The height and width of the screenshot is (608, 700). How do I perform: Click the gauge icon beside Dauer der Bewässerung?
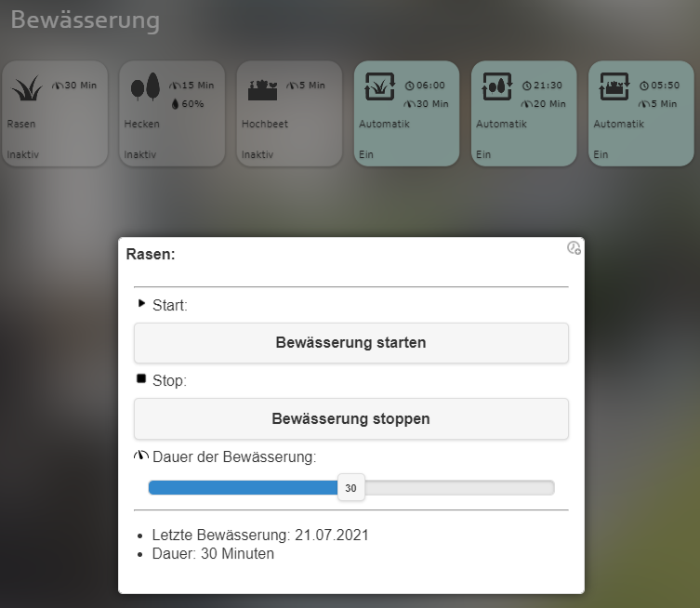(x=141, y=456)
